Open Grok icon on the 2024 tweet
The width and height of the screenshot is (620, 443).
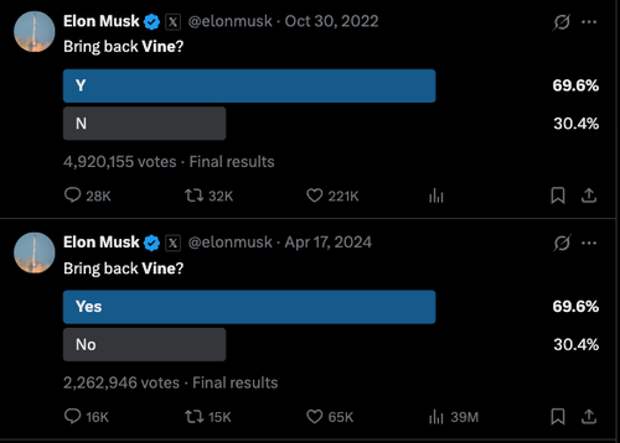click(561, 243)
